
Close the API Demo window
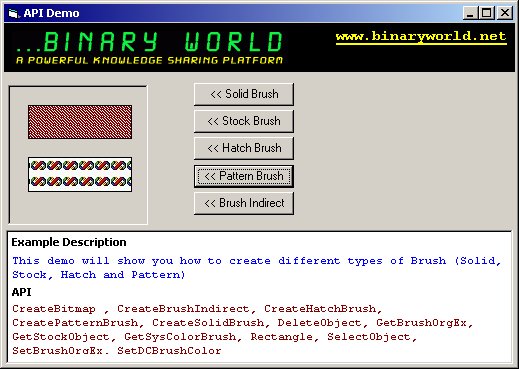tap(505, 13)
